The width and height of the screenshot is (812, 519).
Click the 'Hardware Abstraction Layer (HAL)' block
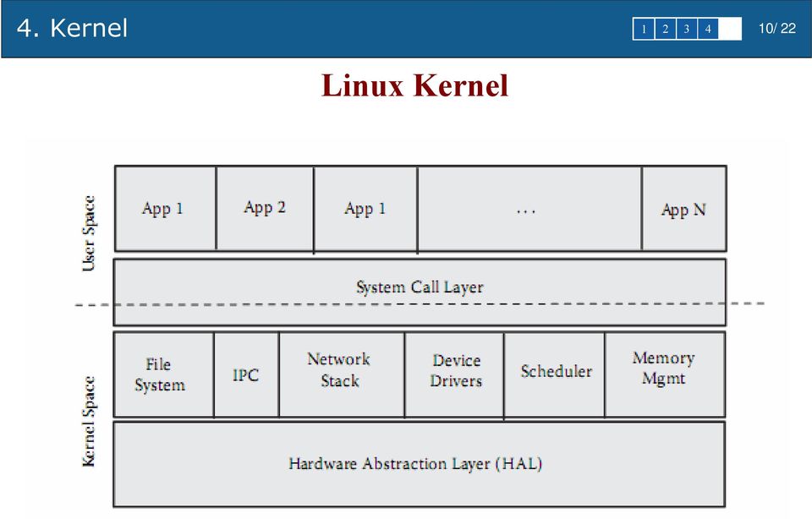tap(419, 464)
